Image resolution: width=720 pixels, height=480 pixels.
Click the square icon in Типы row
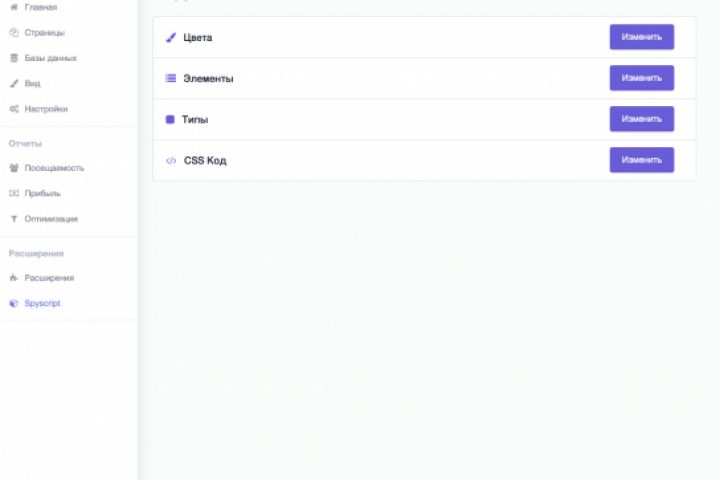point(170,119)
